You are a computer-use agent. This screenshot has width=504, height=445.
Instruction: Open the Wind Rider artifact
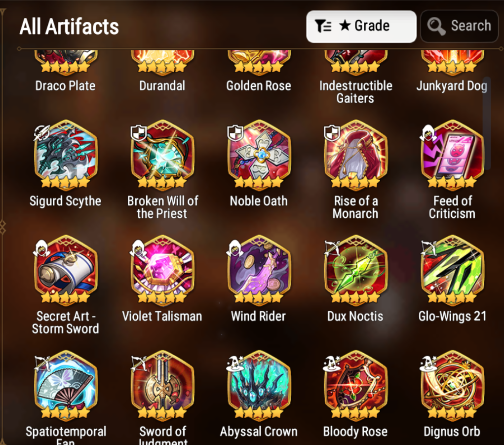[x=259, y=269]
